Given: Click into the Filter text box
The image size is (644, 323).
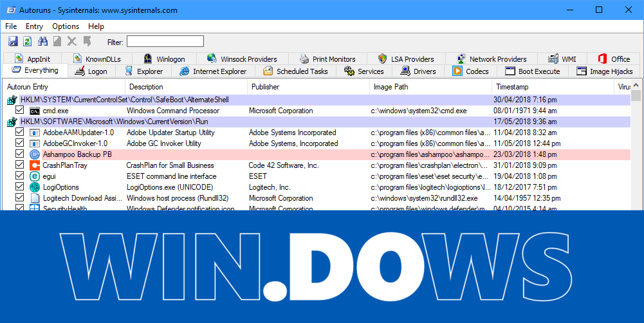Looking at the screenshot, I should coord(165,41).
